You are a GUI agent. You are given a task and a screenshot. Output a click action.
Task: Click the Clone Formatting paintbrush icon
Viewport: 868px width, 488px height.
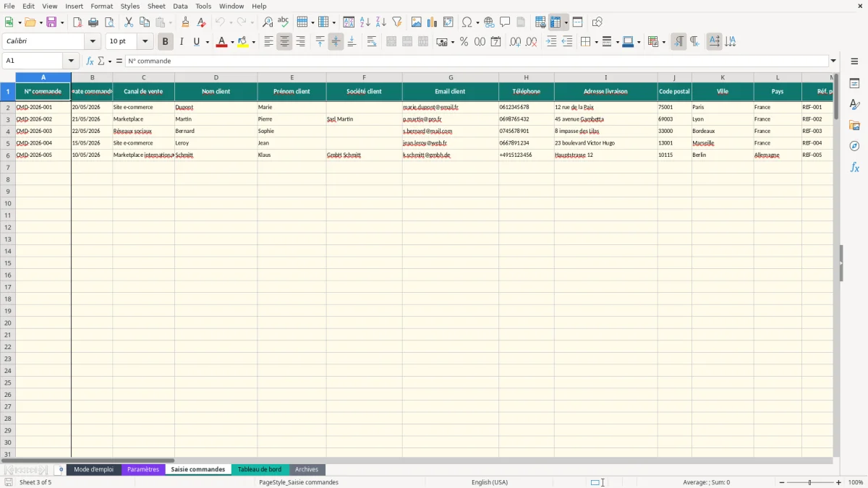click(x=186, y=22)
